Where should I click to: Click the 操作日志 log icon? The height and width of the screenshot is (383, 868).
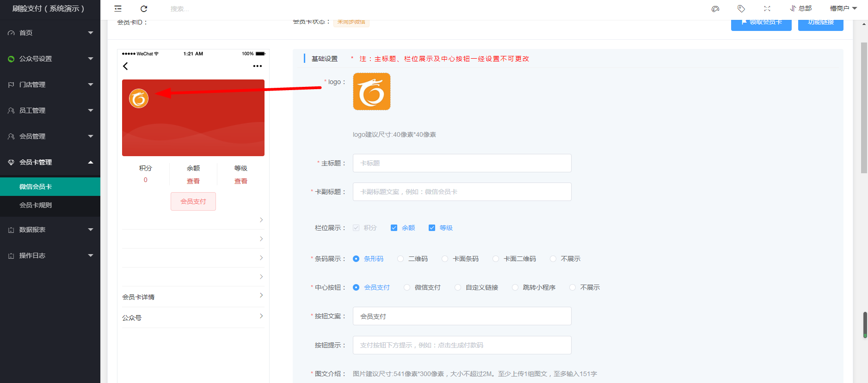(x=11, y=255)
